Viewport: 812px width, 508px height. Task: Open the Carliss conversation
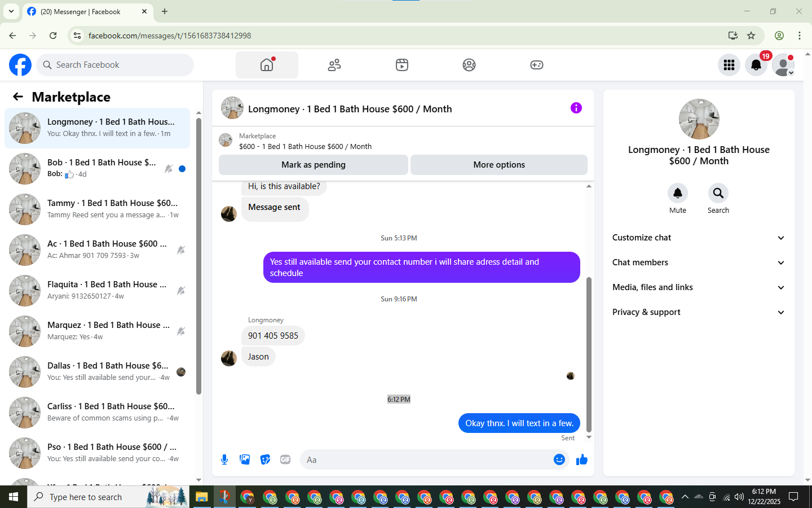pos(97,413)
